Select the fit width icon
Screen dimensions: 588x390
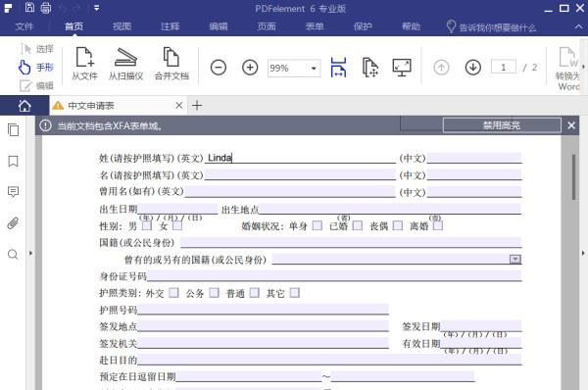click(x=338, y=68)
